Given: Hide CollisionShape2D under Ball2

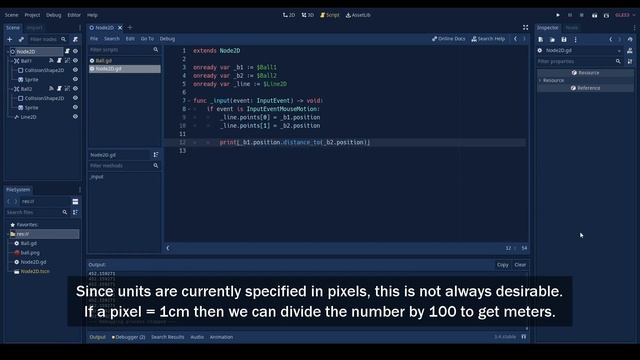Looking at the screenshot, I should [75, 98].
